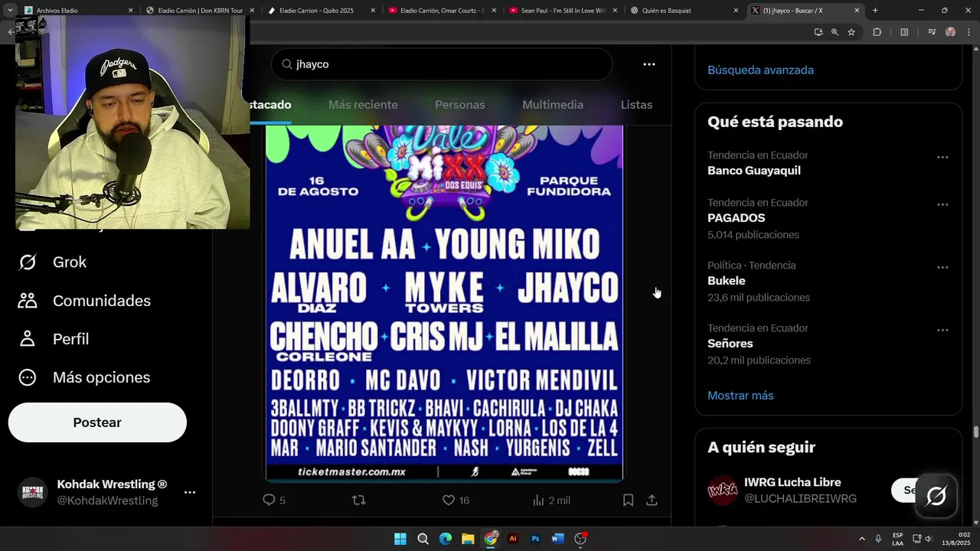Click the Chrome profile avatar
The image size is (980, 551).
[951, 32]
